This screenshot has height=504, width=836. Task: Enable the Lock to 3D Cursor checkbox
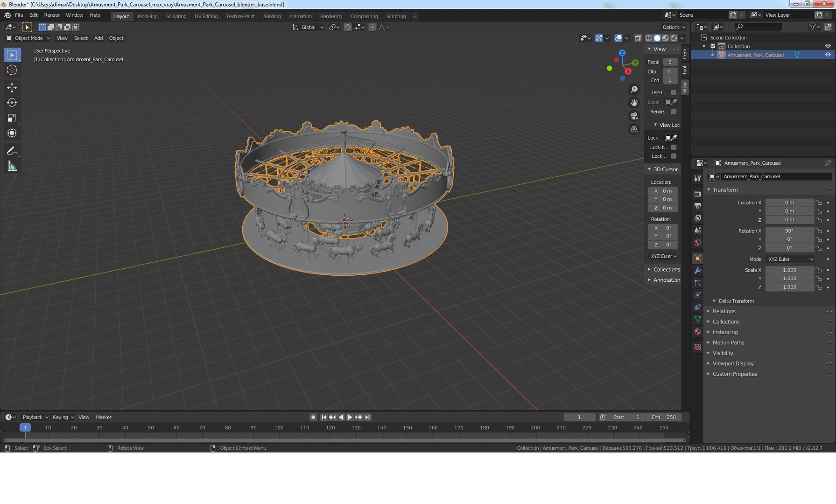tap(674, 147)
